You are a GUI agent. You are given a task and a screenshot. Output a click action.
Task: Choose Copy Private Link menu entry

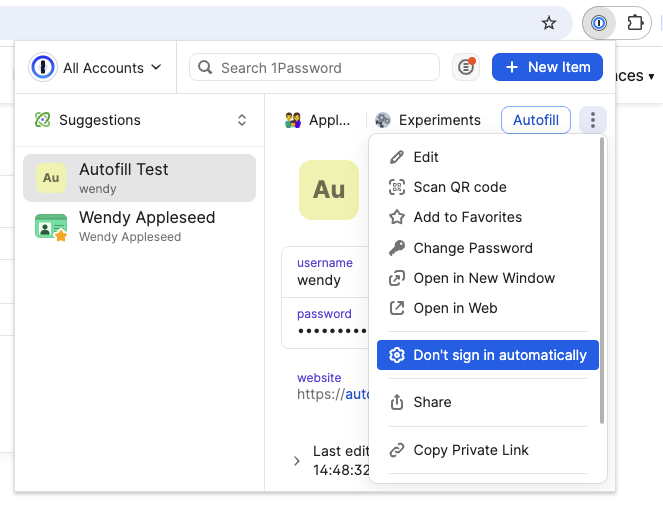tap(471, 450)
